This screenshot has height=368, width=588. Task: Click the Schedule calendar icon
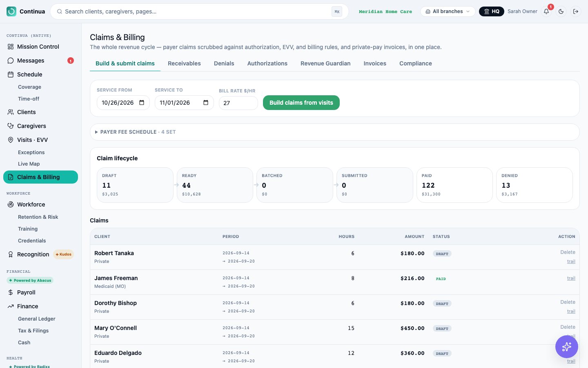point(11,74)
